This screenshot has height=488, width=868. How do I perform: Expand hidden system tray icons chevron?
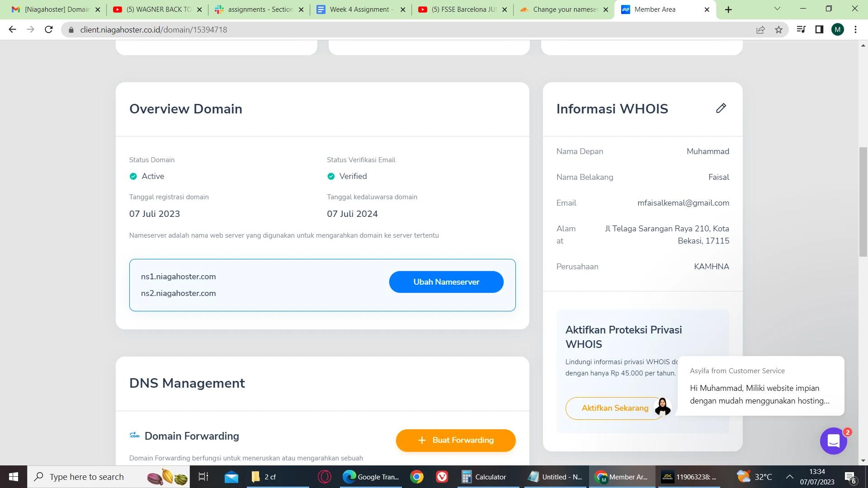(x=789, y=477)
